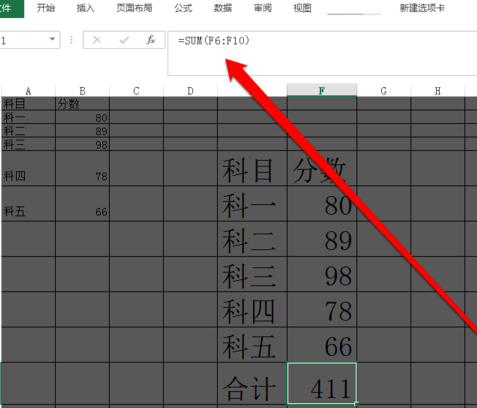Image resolution: width=477 pixels, height=408 pixels.
Task: Click small cell 科五 in column A
Action: [x=28, y=204]
